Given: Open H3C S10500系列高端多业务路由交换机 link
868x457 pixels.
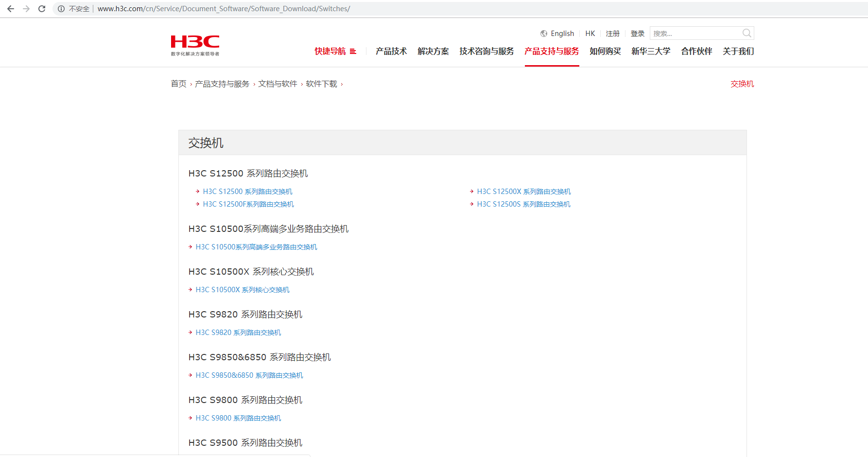Looking at the screenshot, I should [256, 247].
